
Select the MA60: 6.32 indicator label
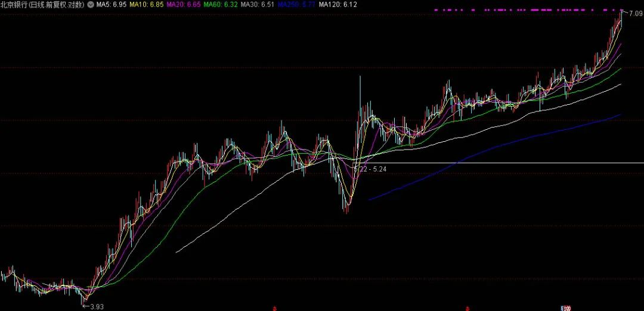(x=221, y=5)
